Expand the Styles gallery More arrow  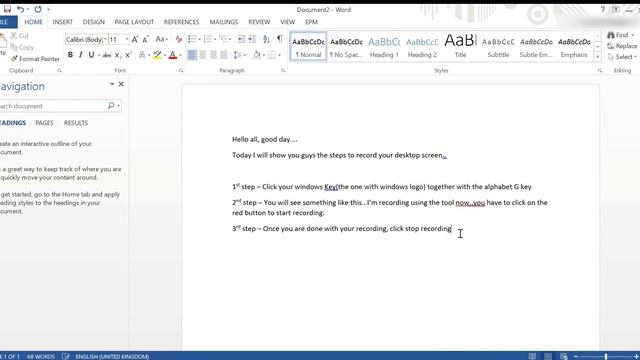598,57
